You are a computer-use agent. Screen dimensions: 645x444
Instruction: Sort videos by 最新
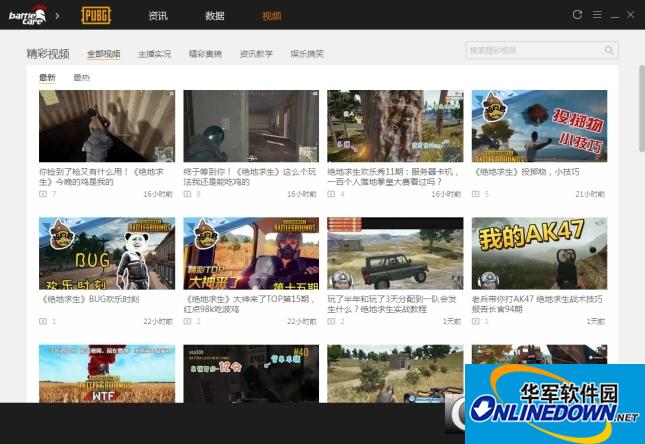(47, 77)
